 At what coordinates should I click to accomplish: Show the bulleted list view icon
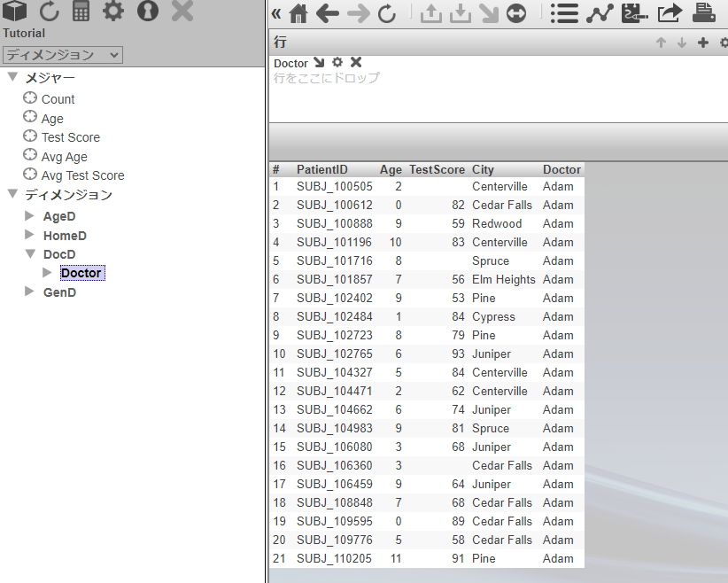click(x=564, y=13)
